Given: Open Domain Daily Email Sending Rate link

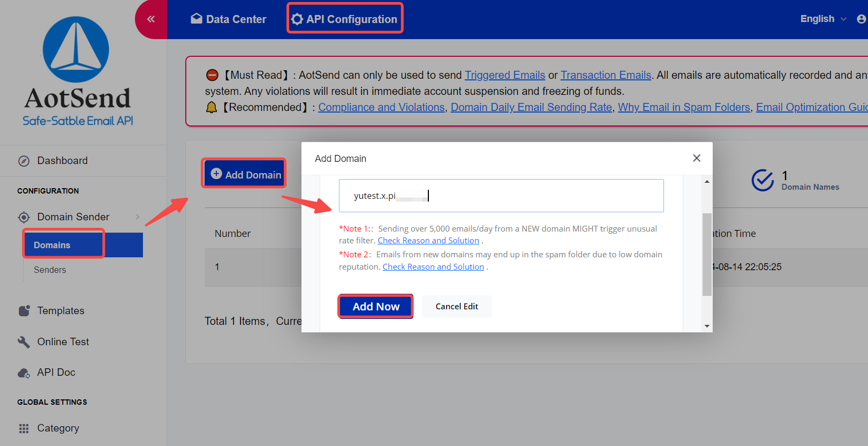Looking at the screenshot, I should click(x=531, y=107).
